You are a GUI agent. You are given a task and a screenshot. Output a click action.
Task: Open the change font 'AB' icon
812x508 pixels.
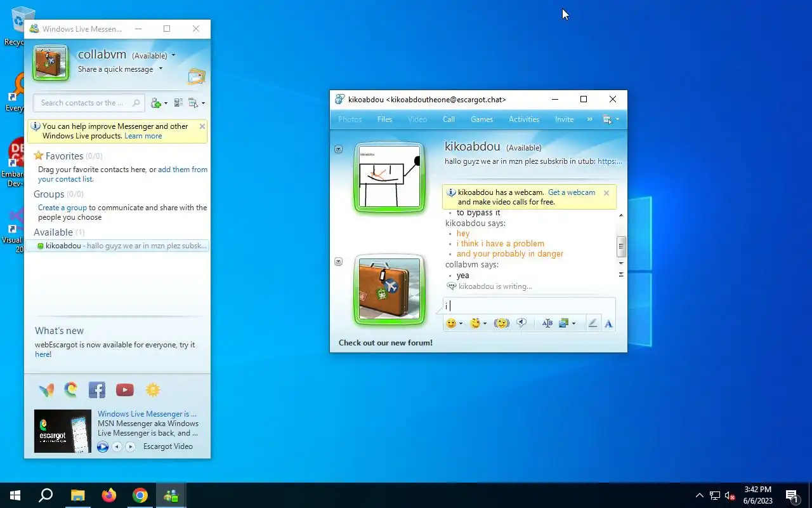pyautogui.click(x=547, y=323)
